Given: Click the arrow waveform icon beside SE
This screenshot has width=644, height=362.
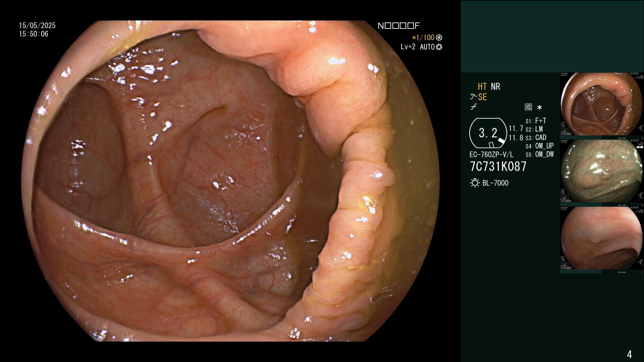Looking at the screenshot, I should [x=473, y=97].
